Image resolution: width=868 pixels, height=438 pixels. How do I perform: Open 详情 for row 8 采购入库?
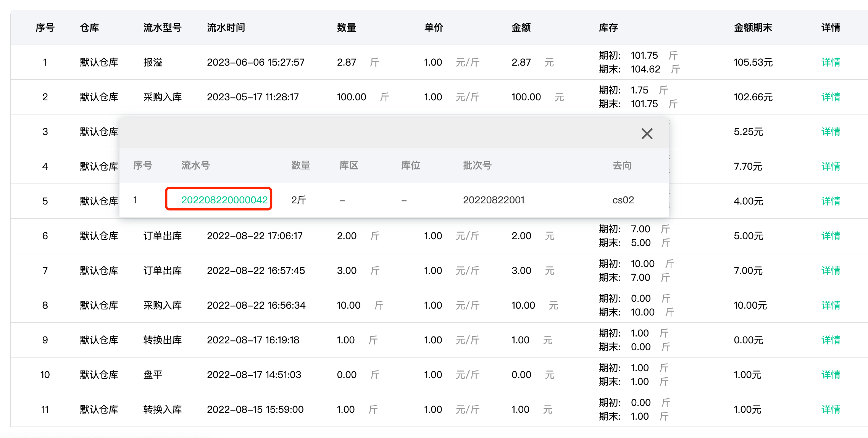pyautogui.click(x=831, y=305)
